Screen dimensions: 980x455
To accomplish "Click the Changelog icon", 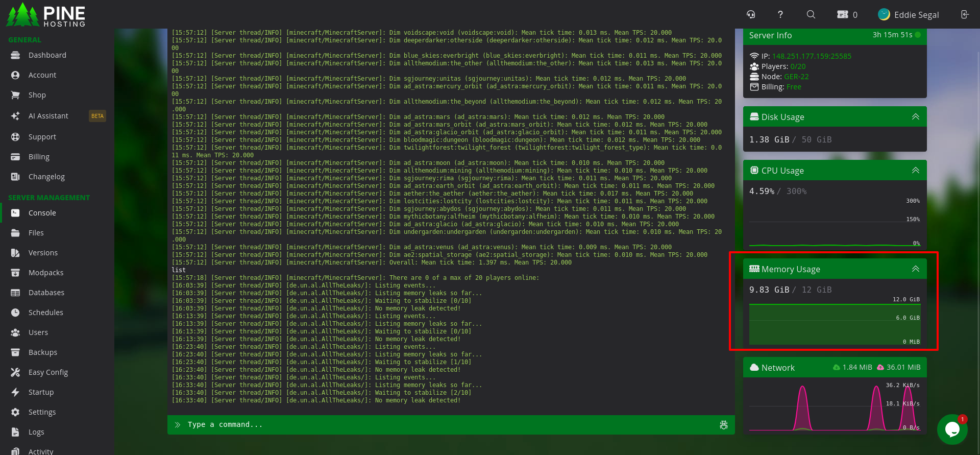I will pos(15,177).
